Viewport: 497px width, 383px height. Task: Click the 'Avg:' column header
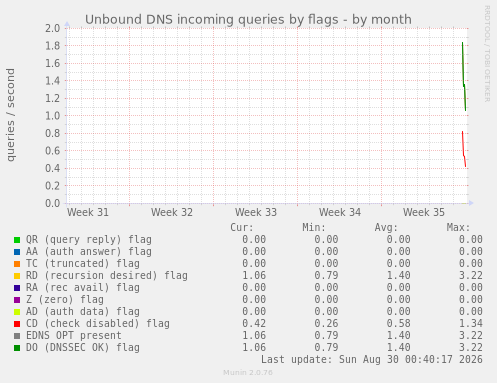click(x=386, y=228)
